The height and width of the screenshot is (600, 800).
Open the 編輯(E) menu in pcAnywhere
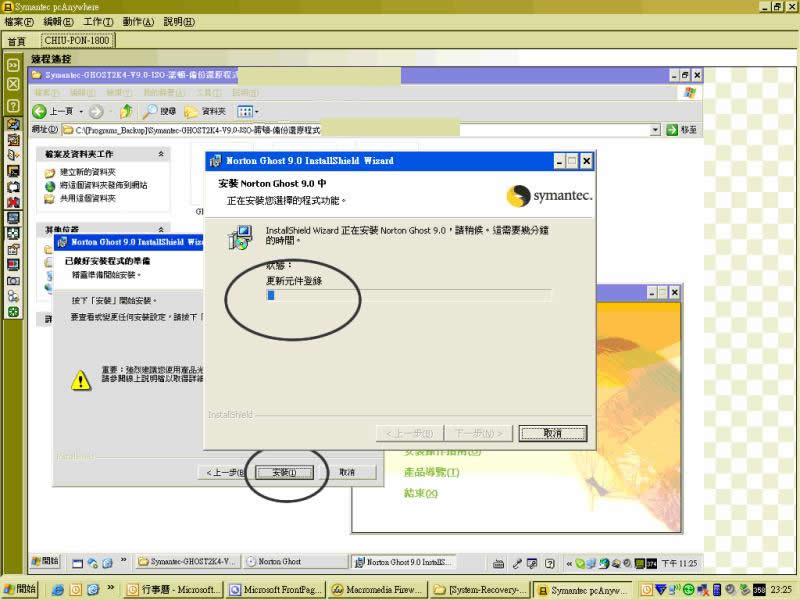58,22
